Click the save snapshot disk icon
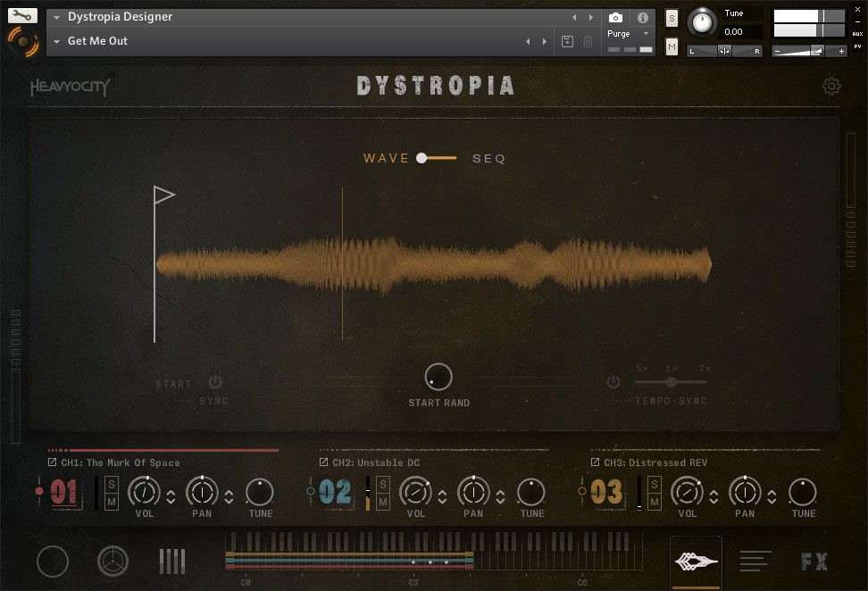This screenshot has width=868, height=591. click(x=567, y=42)
